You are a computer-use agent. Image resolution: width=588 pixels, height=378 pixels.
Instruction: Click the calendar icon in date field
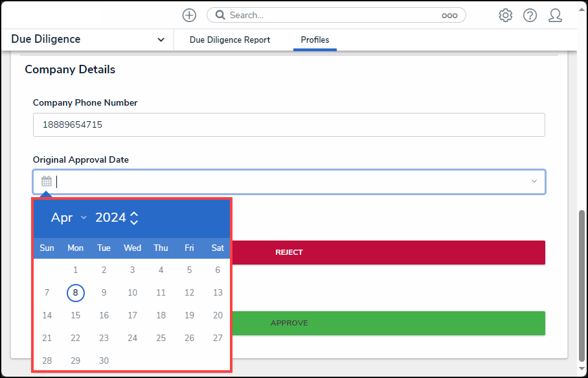tap(47, 182)
